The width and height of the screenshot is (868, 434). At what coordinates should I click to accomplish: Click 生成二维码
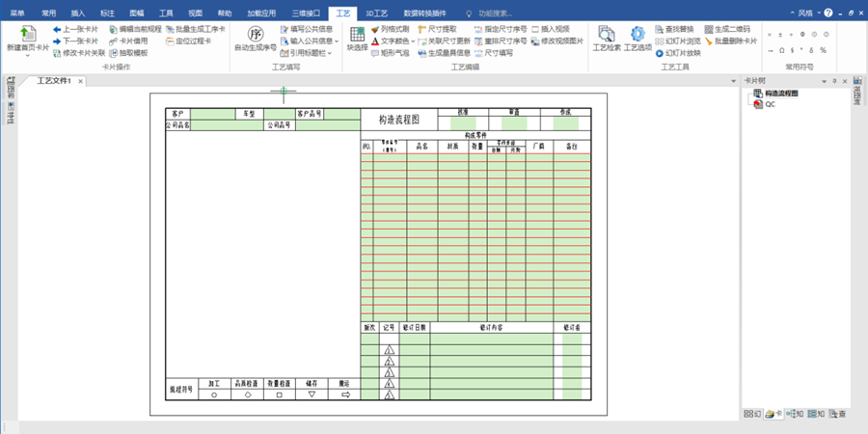[727, 29]
